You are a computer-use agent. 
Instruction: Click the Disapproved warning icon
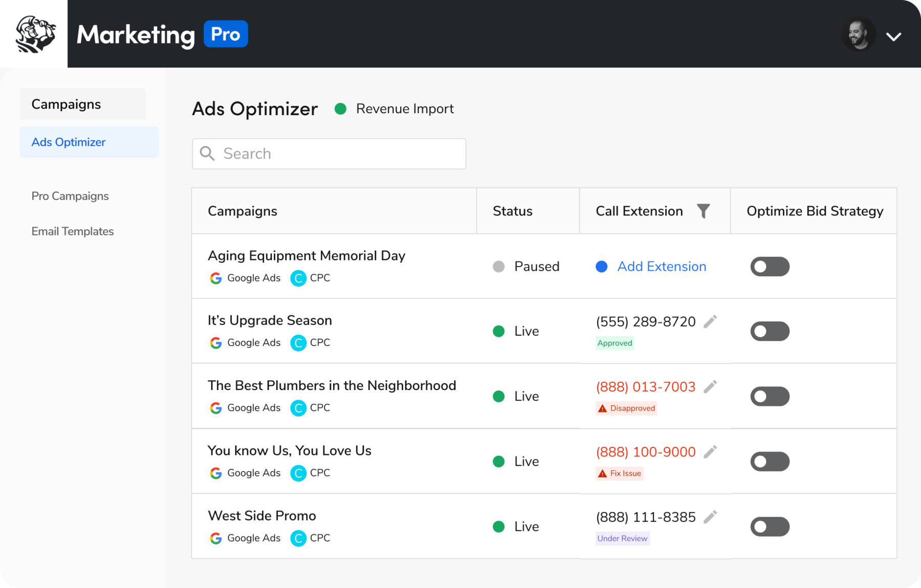pos(602,408)
